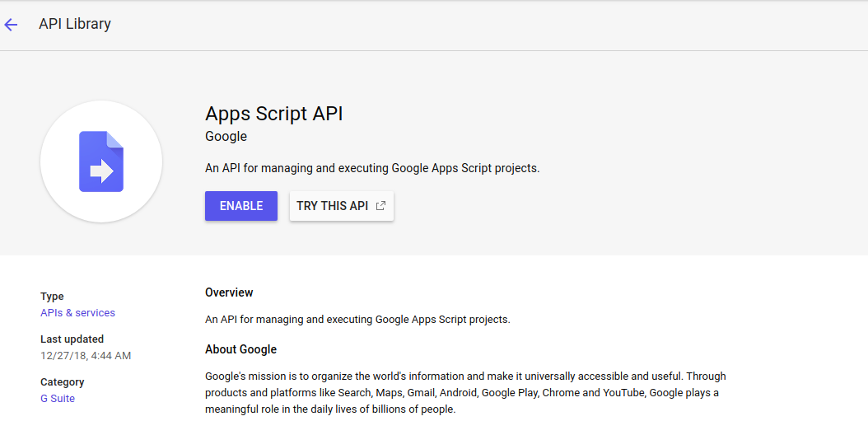Enable the Apps Script API

240,206
